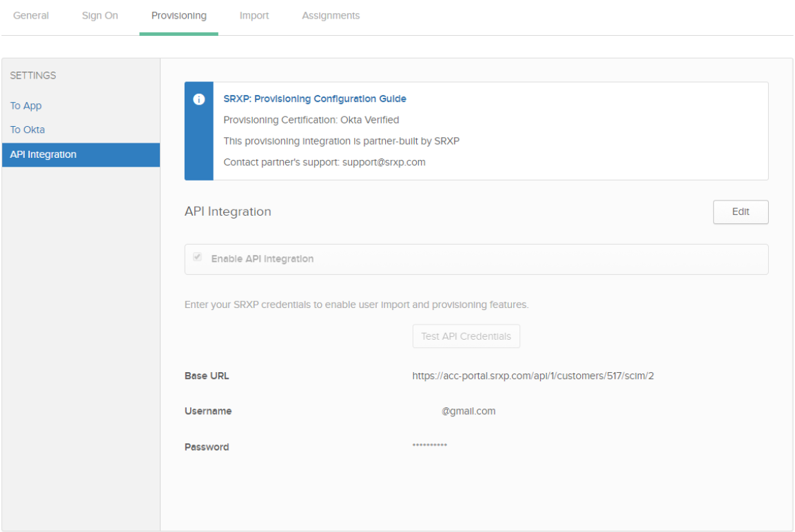Click the support@srxp.com contact text
Image resolution: width=795 pixels, height=532 pixels.
(x=384, y=163)
